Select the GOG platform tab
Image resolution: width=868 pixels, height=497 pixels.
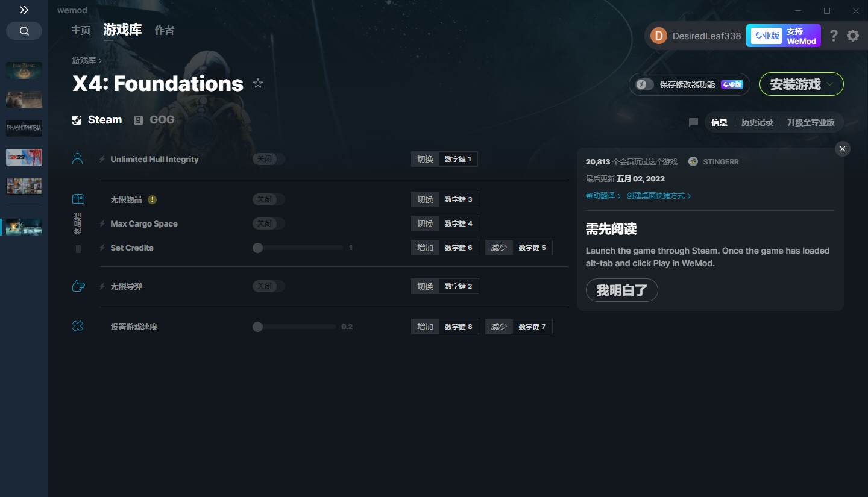pyautogui.click(x=154, y=120)
